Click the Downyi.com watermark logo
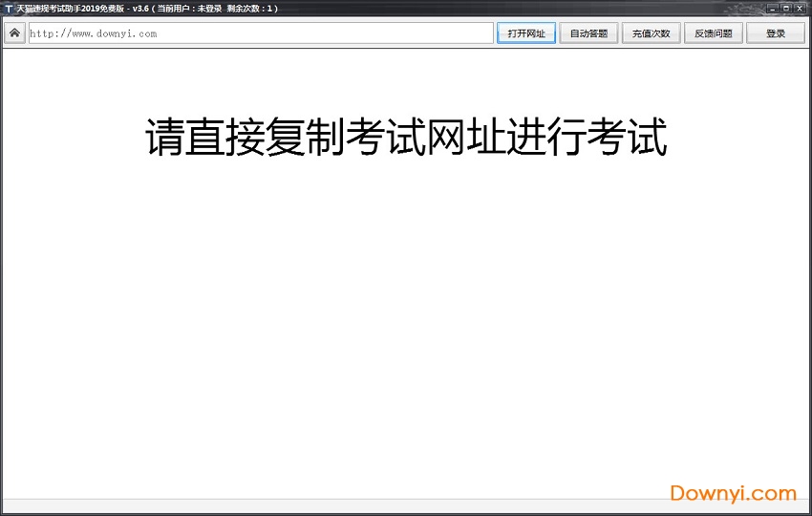812x516 pixels. [733, 493]
